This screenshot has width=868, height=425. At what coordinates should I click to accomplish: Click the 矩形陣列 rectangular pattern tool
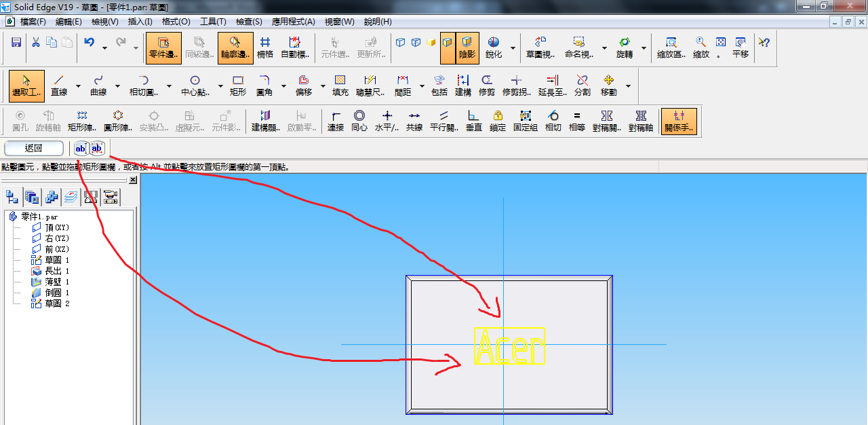tap(82, 121)
